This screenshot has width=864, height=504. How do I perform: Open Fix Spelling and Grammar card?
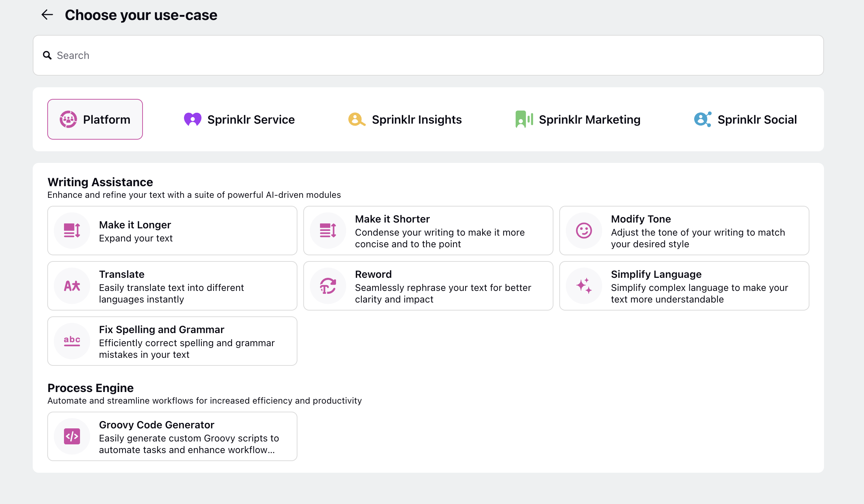172,341
